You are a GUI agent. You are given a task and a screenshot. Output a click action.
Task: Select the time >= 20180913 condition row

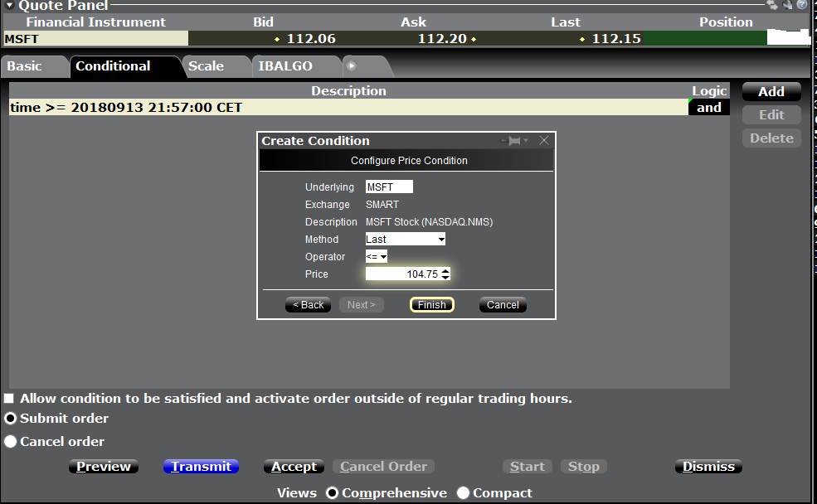[x=348, y=107]
